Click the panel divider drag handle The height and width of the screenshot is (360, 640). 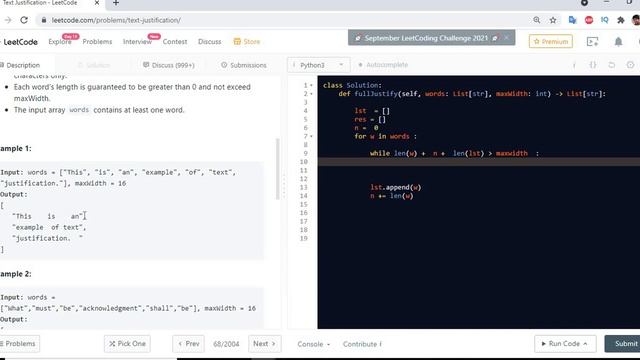click(284, 187)
